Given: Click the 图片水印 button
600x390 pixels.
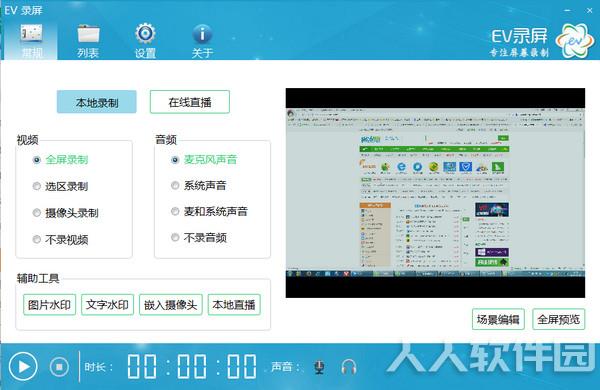Looking at the screenshot, I should 49,305.
